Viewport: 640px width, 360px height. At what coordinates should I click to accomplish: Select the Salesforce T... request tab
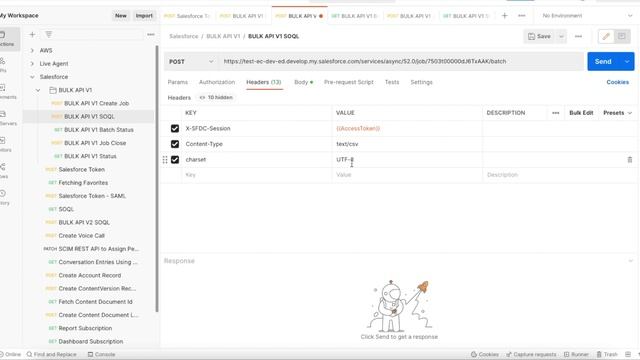tap(187, 16)
